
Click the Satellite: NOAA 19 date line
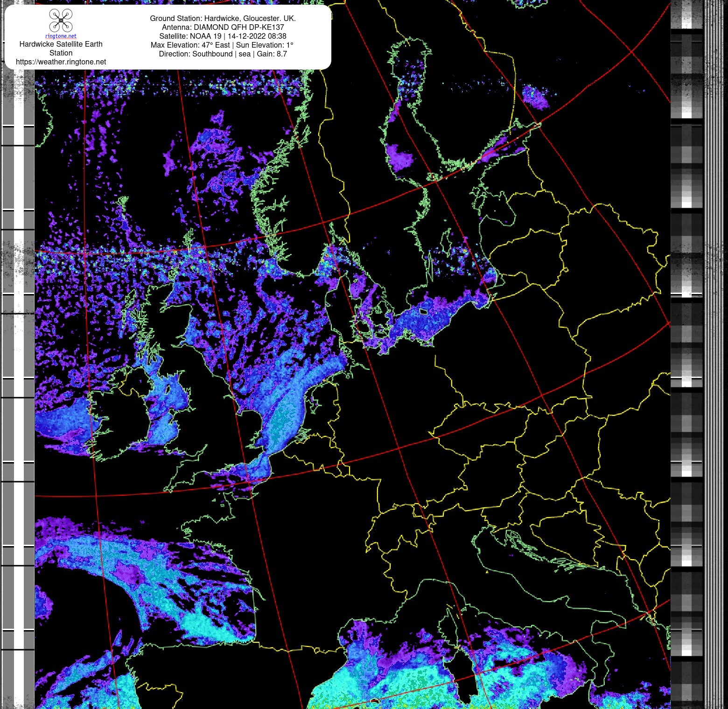point(223,36)
